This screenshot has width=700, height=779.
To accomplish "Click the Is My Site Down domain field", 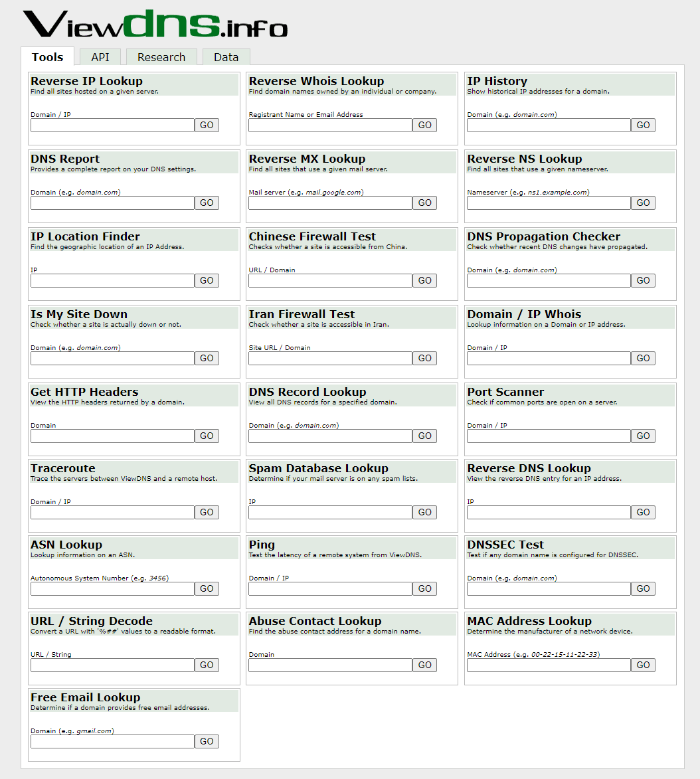I will click(x=112, y=358).
